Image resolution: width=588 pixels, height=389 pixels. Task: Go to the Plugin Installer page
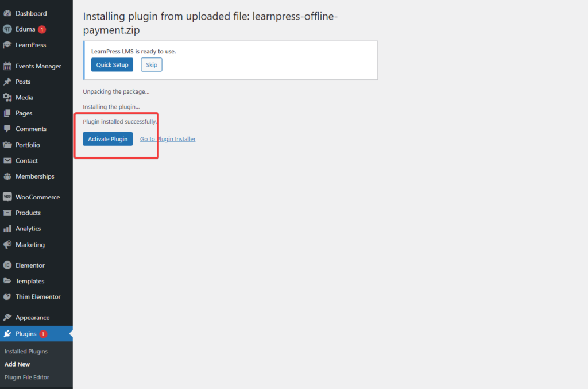click(x=168, y=138)
